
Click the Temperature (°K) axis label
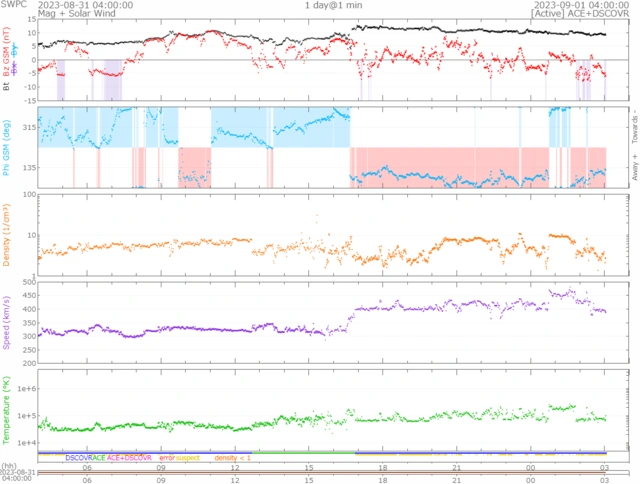(8, 407)
